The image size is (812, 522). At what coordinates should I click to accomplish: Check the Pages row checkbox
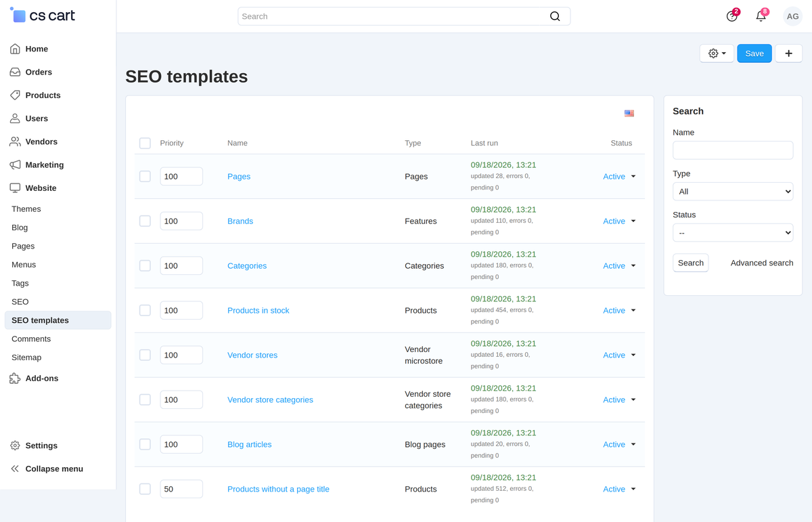point(145,176)
